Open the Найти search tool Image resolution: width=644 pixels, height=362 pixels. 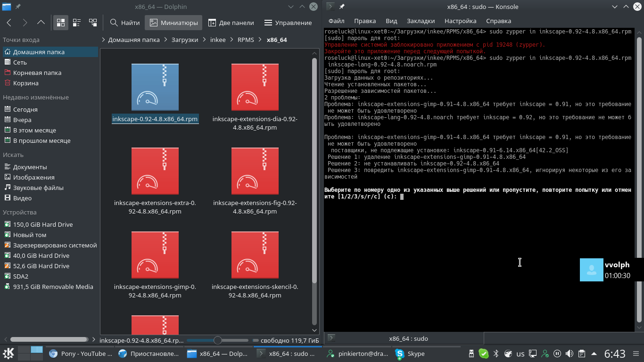124,23
